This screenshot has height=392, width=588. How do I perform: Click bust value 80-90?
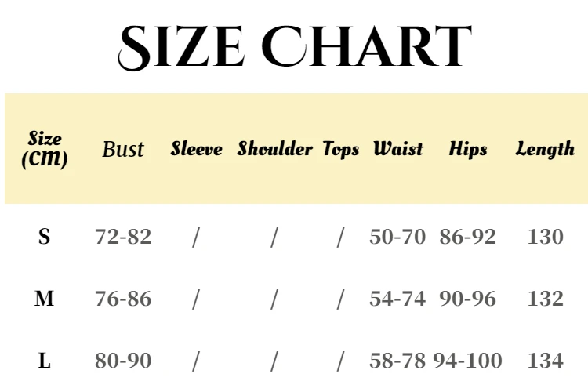pyautogui.click(x=123, y=361)
